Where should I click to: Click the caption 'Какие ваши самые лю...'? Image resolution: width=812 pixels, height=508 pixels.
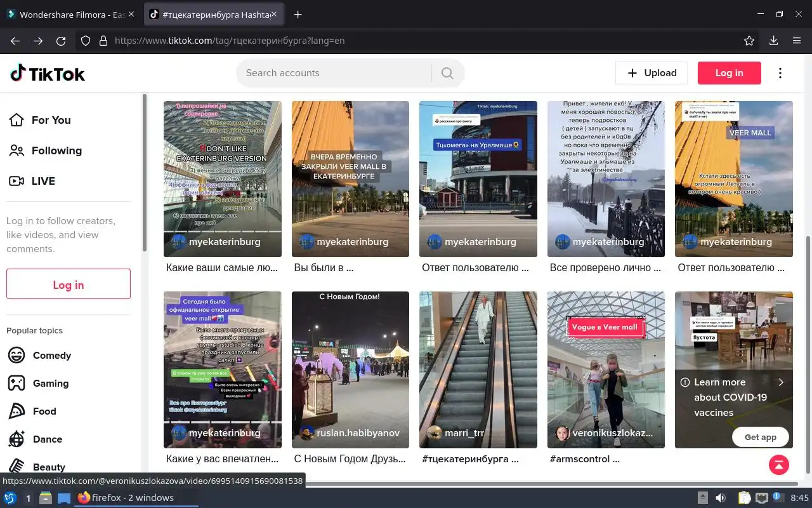(x=222, y=268)
